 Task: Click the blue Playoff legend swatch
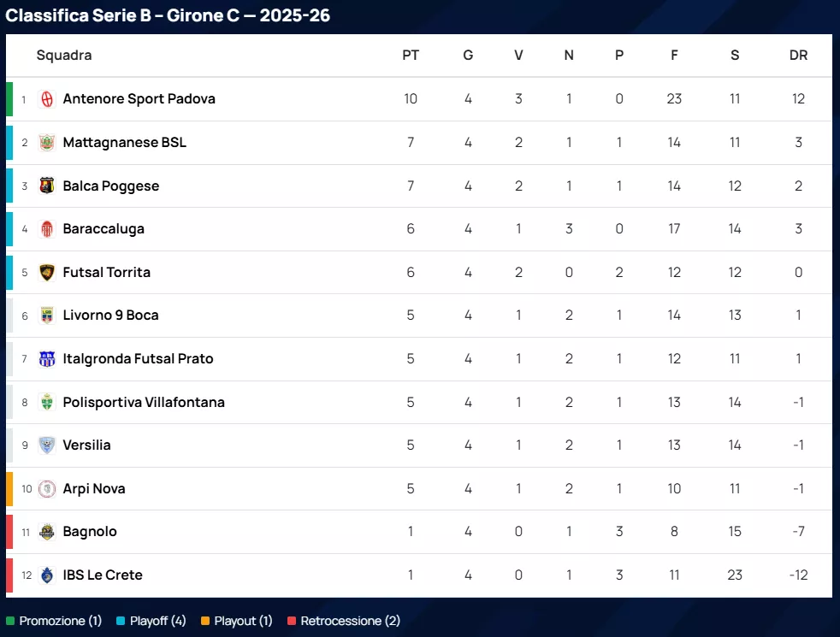click(121, 622)
